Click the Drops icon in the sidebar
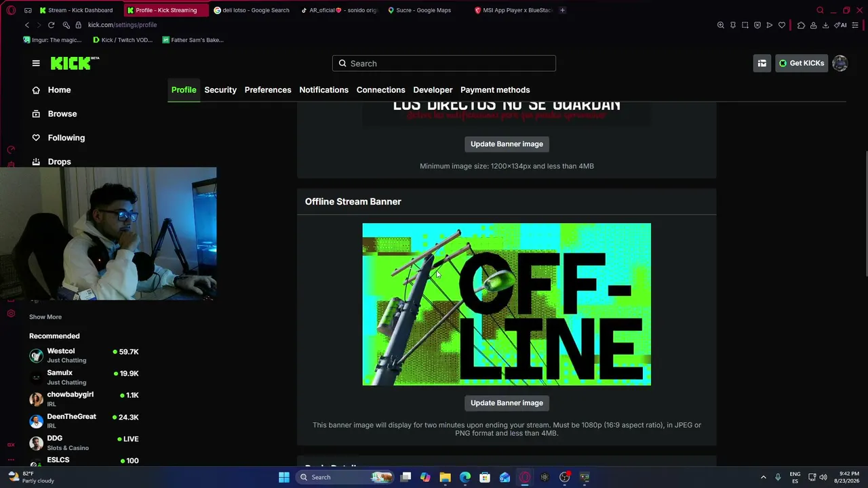The width and height of the screenshot is (868, 488). click(36, 161)
